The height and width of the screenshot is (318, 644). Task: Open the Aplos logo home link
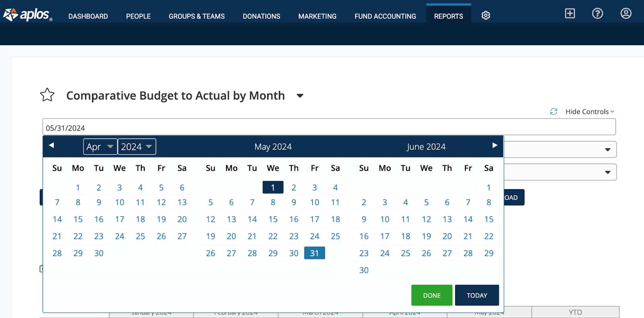click(28, 15)
